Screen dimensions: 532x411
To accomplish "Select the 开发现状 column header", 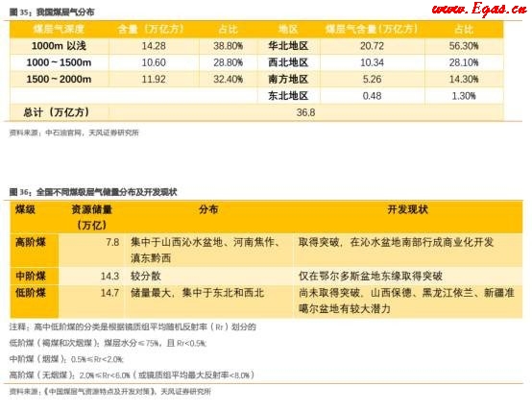I will (x=407, y=209).
